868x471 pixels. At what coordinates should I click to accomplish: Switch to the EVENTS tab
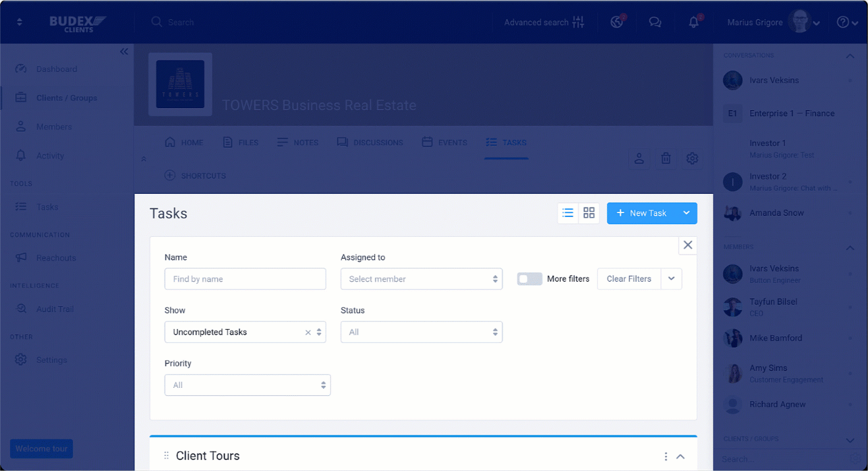click(444, 142)
